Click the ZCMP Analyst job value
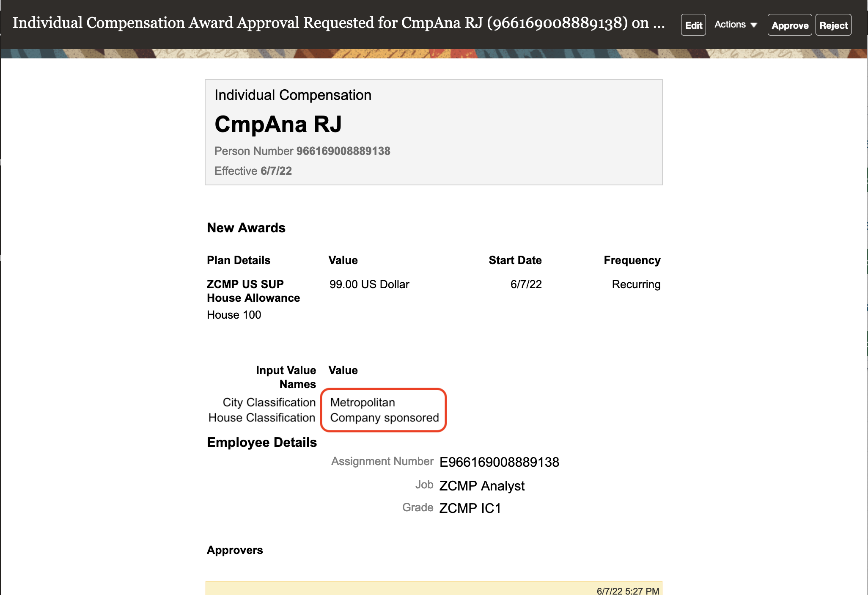The height and width of the screenshot is (595, 868). point(482,486)
